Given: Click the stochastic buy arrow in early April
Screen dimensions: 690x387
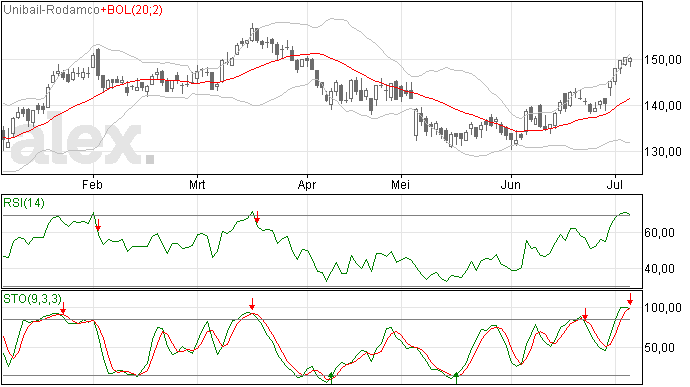Looking at the screenshot, I should [x=331, y=378].
